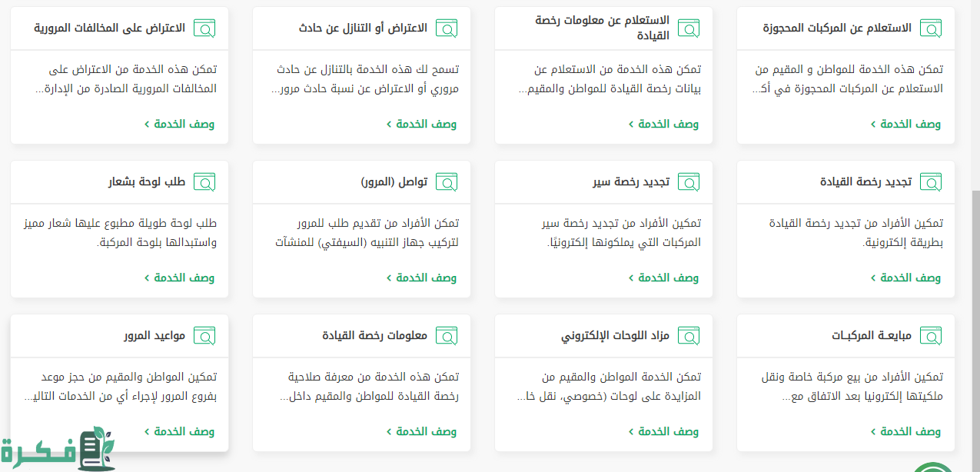
Task: Click the icon beside الاستعلام عن معلومات رخصة القيادة
Action: pyautogui.click(x=688, y=28)
